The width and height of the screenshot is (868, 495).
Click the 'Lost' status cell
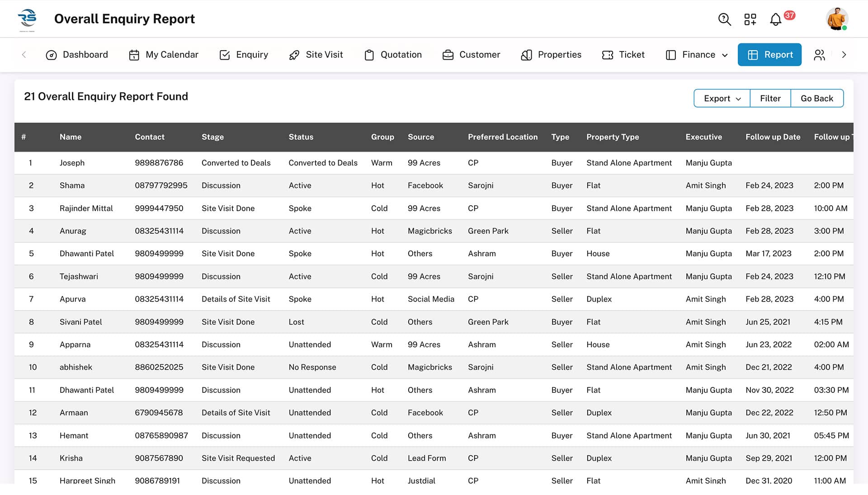click(x=296, y=322)
